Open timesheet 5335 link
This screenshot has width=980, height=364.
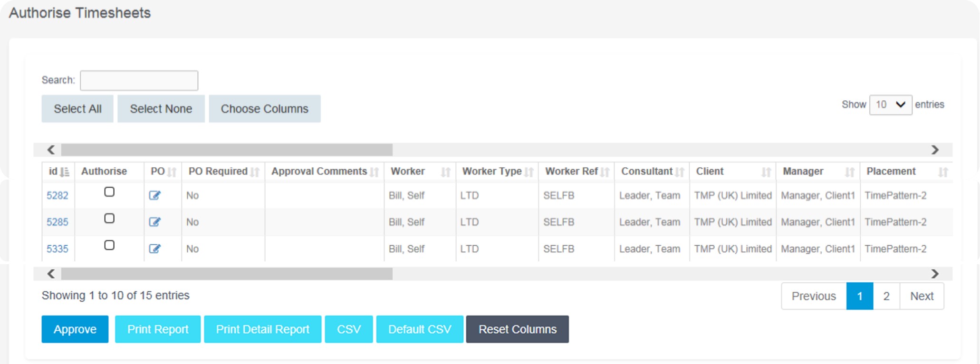tap(58, 249)
